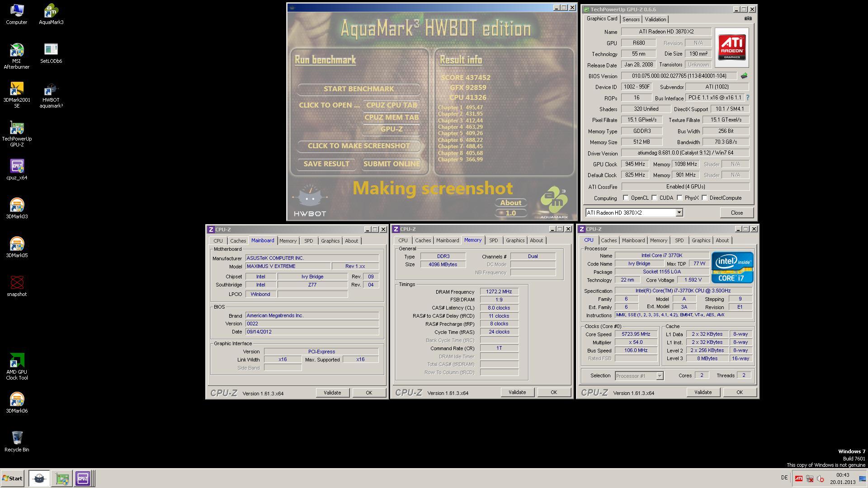Select the 3DMark03 desktop icon

17,208
